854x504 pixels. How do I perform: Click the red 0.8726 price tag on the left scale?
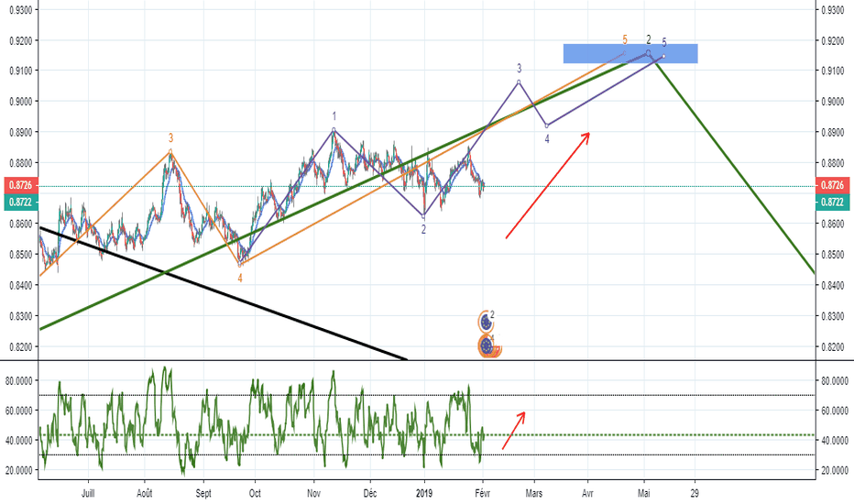[21, 185]
